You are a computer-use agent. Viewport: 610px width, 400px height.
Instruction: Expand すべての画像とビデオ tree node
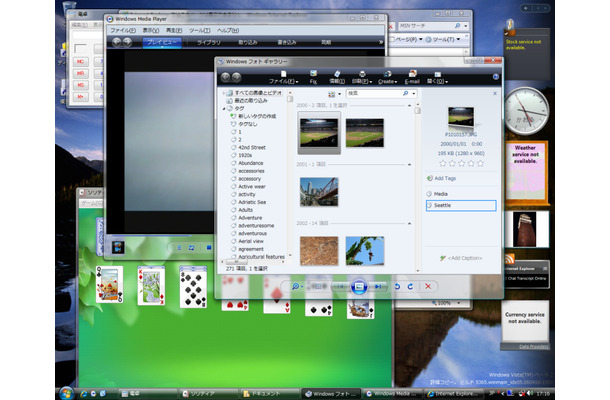point(224,93)
